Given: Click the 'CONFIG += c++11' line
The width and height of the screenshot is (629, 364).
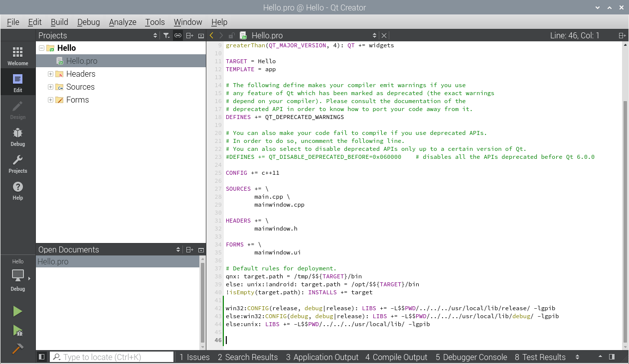Looking at the screenshot, I should (252, 173).
